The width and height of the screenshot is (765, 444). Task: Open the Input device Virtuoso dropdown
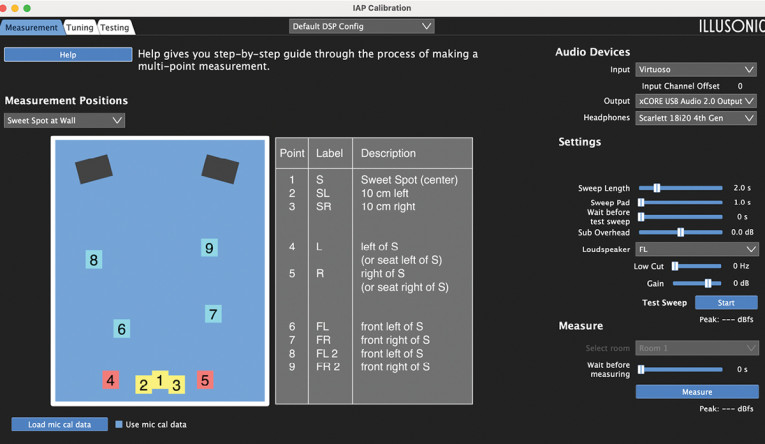pos(695,70)
